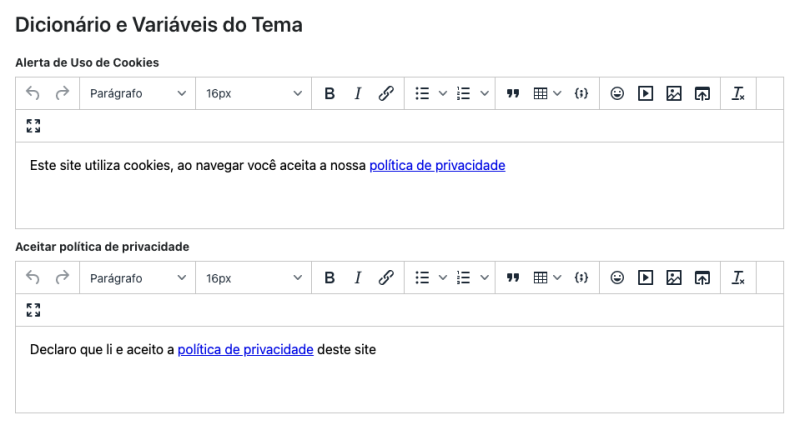The image size is (800, 430).
Task: Insert block quote in the cookies alert editor
Action: pos(513,94)
